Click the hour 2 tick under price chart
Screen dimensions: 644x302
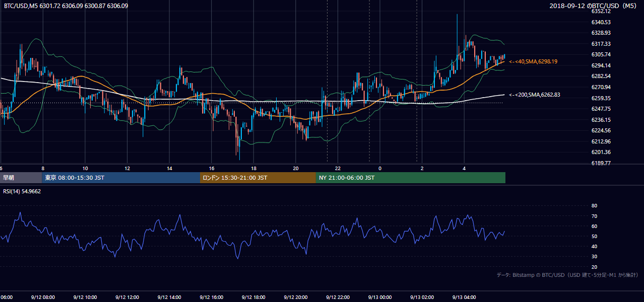coord(422,169)
